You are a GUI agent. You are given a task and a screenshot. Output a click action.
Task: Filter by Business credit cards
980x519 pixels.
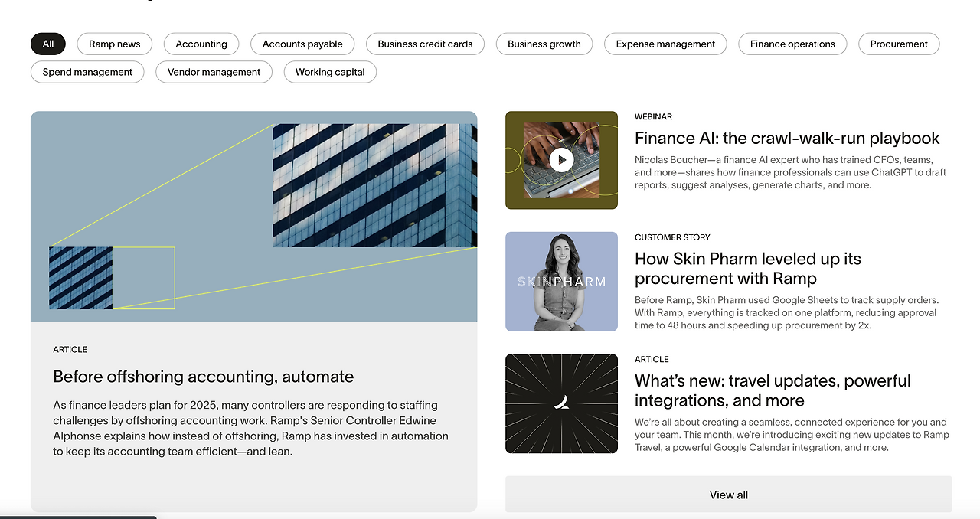[425, 44]
